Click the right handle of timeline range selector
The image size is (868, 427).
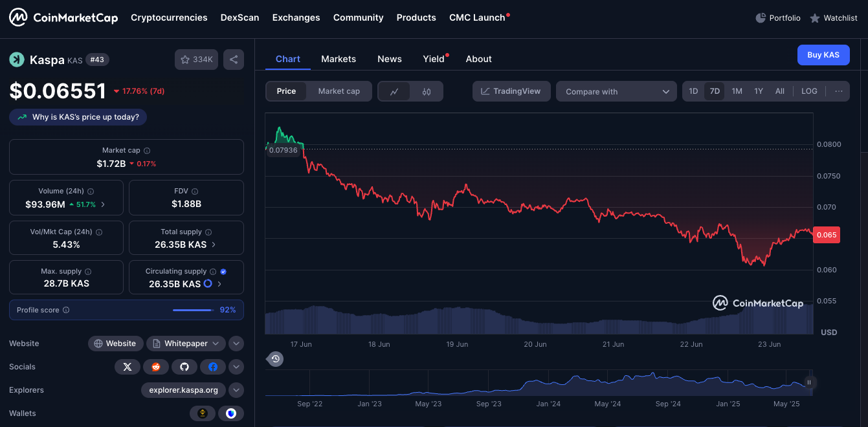click(x=808, y=382)
